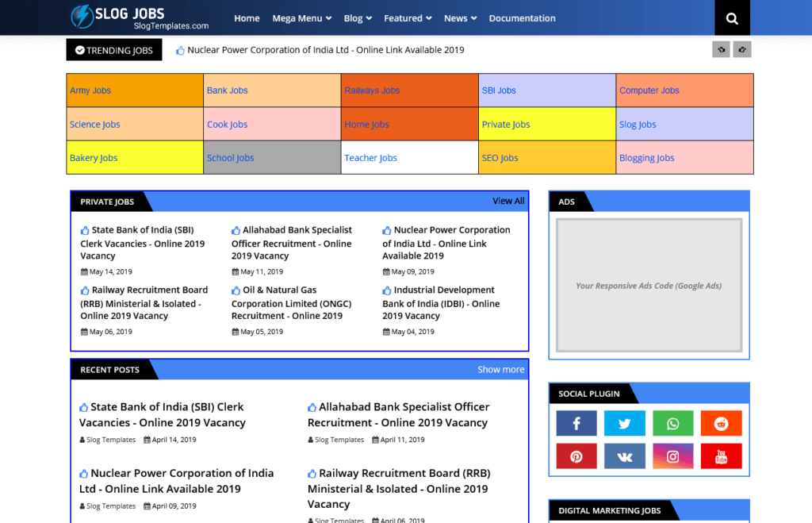Open the Instagram icon in Social Plugin

(x=672, y=456)
